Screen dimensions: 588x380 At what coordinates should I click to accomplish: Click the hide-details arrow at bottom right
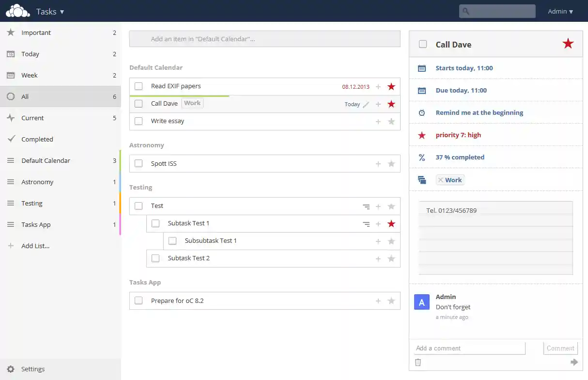(x=574, y=362)
